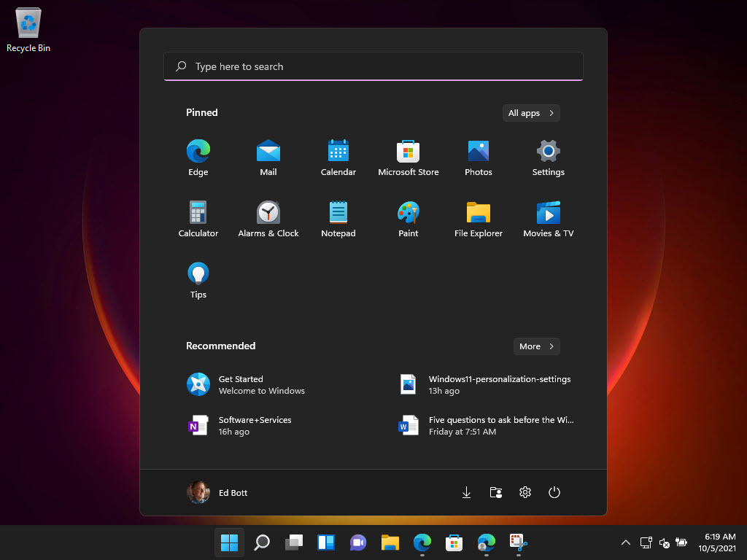Open Ed Bott user account menu
This screenshot has width=747, height=560.
(x=217, y=493)
